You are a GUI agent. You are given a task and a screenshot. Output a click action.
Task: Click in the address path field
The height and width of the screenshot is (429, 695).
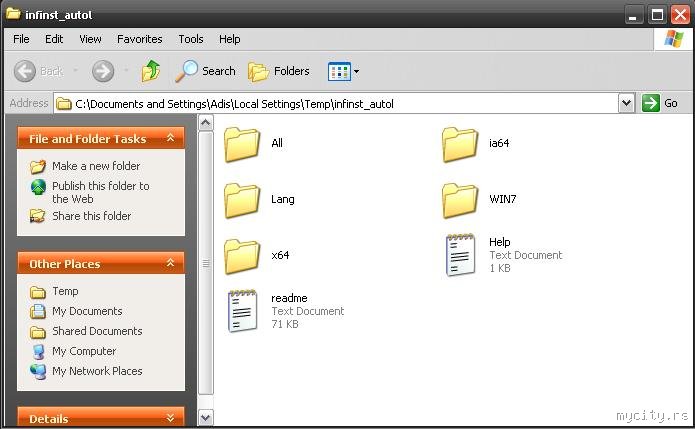336,104
